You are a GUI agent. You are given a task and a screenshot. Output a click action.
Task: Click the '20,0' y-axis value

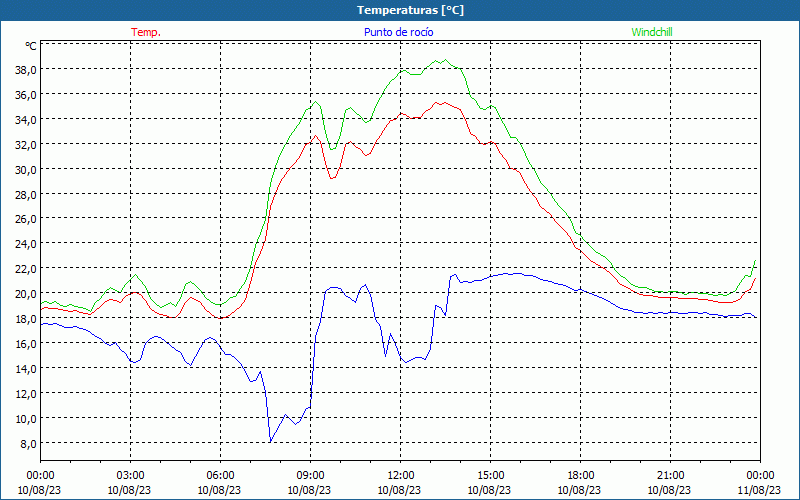point(26,294)
